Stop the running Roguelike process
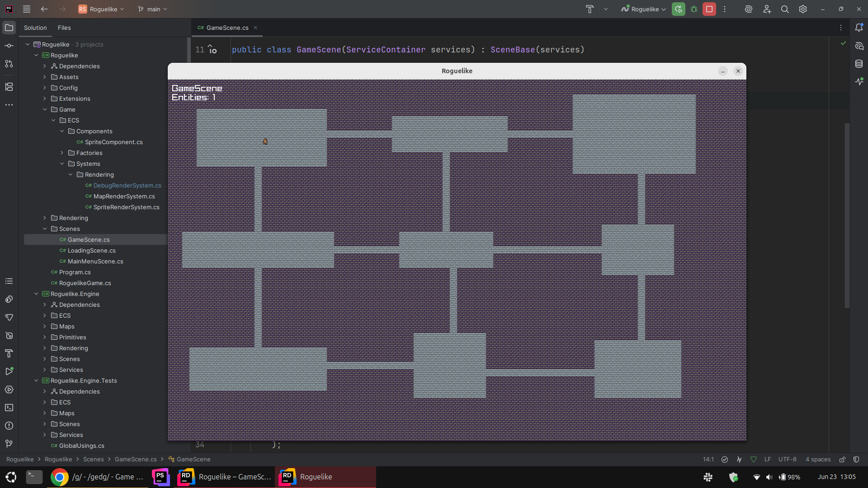Image resolution: width=868 pixels, height=488 pixels. pos(709,9)
